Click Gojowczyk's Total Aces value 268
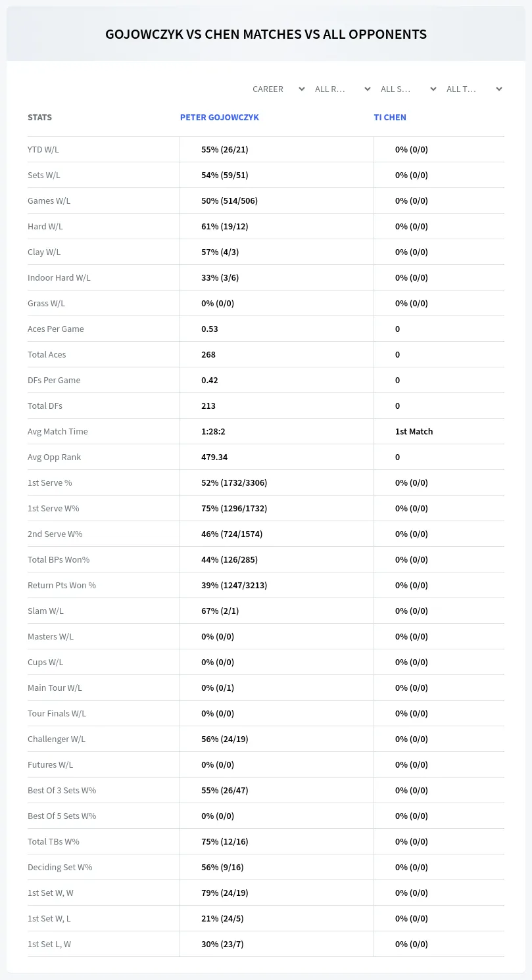This screenshot has height=980, width=532. (x=208, y=354)
